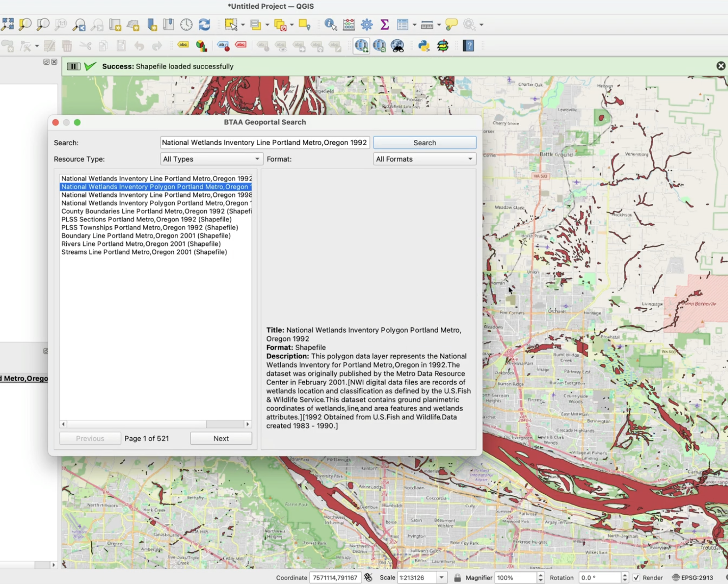Expand the Measure tool dropdown arrow

pos(439,25)
